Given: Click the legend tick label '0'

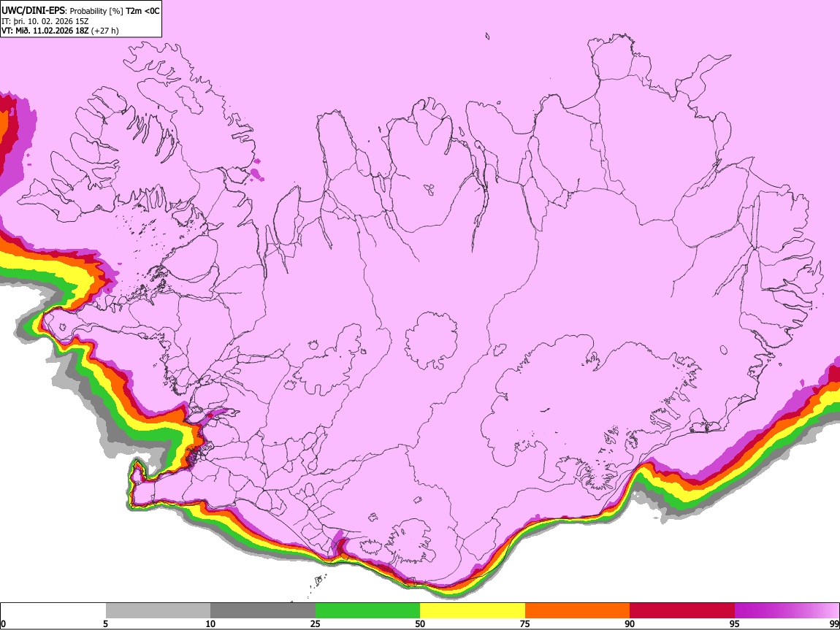Looking at the screenshot, I should tap(4, 623).
